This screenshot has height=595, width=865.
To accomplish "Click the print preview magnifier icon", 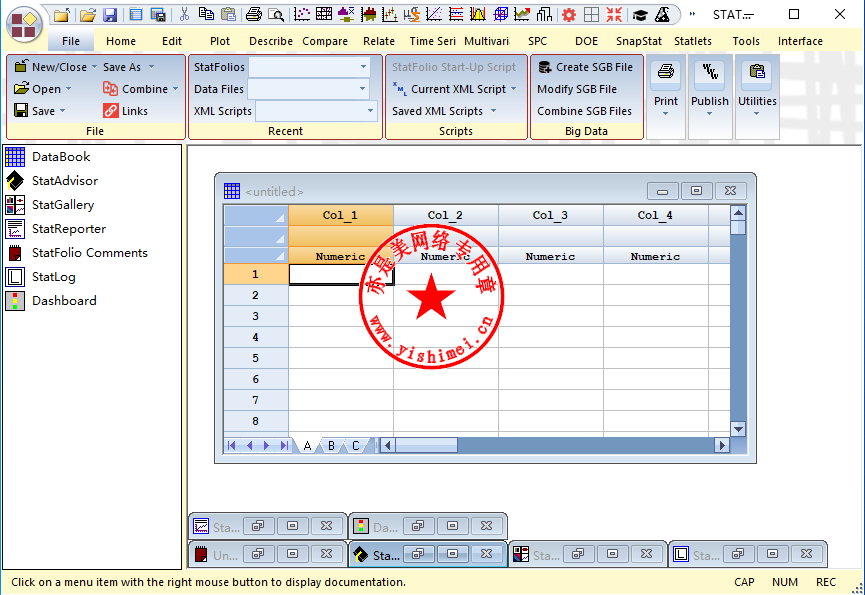I will tap(275, 14).
